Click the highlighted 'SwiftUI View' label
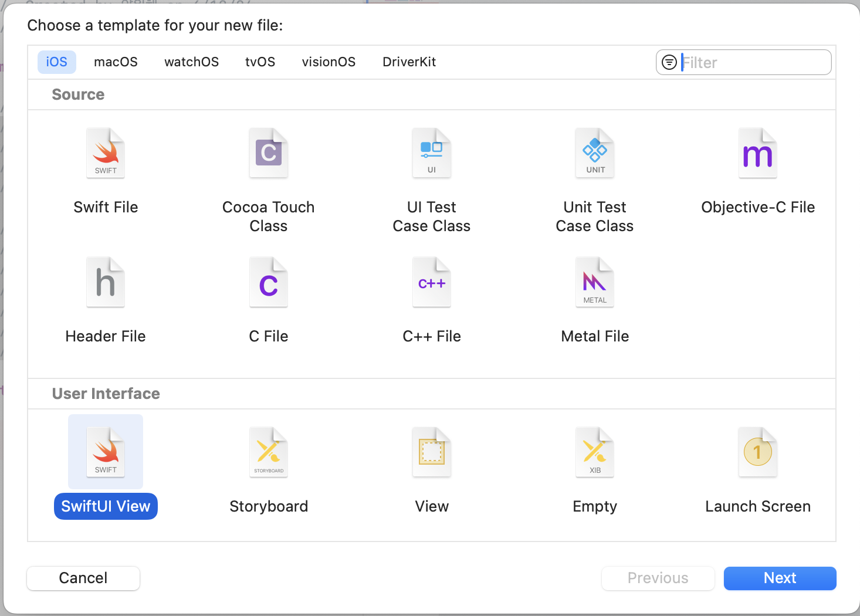The image size is (860, 616). (x=106, y=506)
